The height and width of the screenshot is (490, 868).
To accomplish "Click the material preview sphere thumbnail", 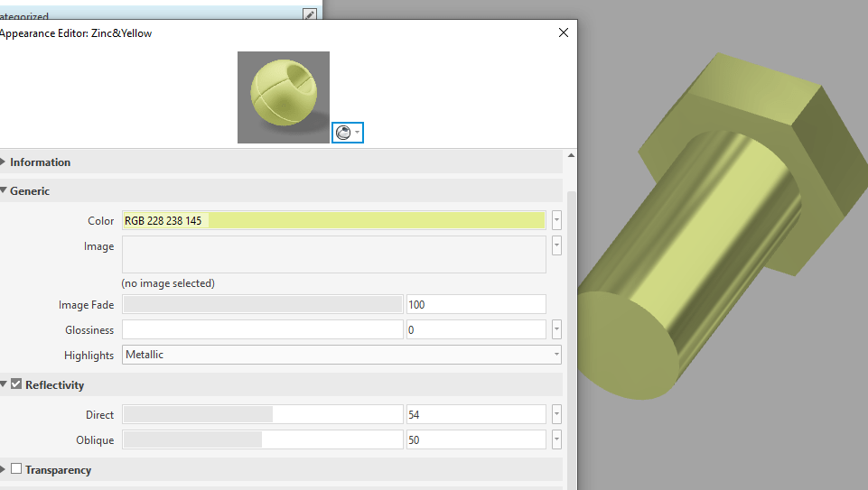I will (284, 97).
